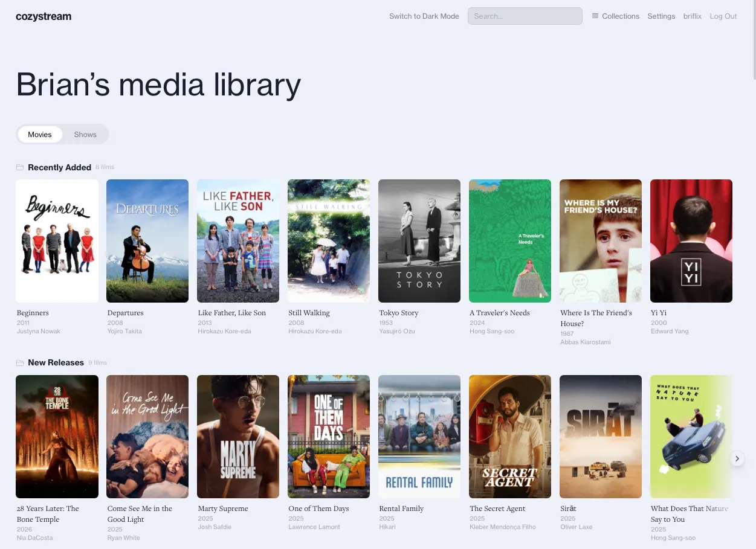Open the Settings page
This screenshot has width=756, height=549.
(x=661, y=16)
